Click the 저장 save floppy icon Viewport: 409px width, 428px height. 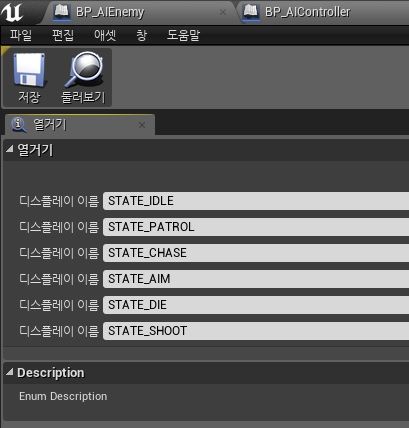[29, 70]
